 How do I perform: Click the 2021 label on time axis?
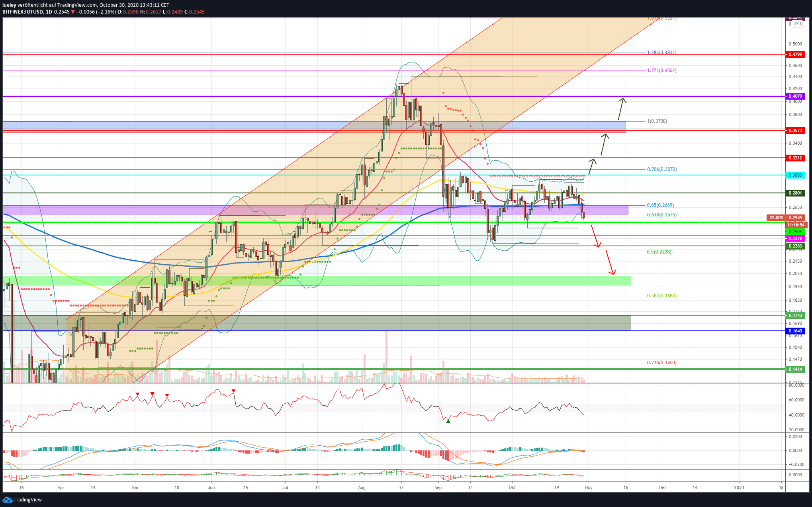(x=739, y=487)
